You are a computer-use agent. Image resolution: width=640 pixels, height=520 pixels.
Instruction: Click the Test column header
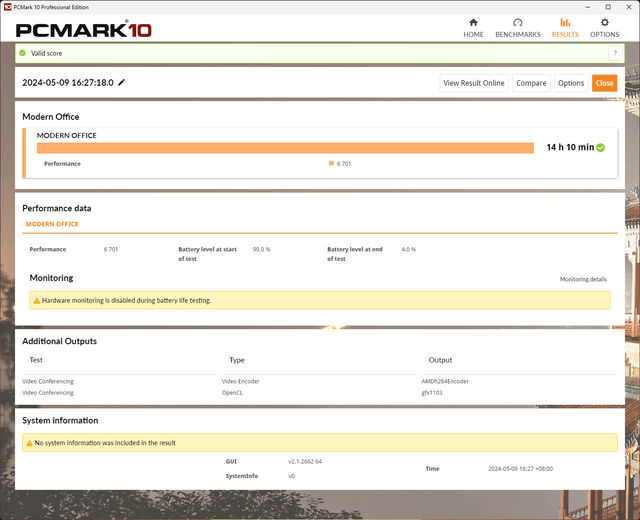pyautogui.click(x=36, y=360)
